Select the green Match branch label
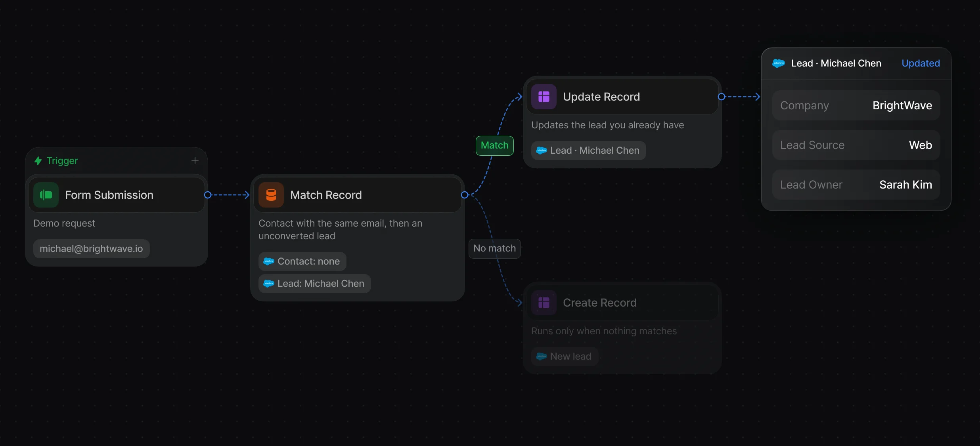980x446 pixels. click(x=495, y=145)
